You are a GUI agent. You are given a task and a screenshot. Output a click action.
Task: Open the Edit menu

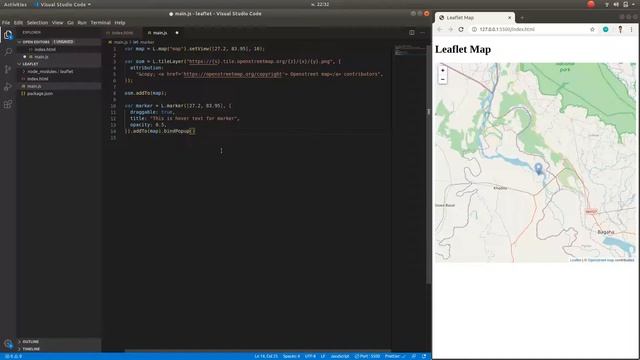(18, 22)
